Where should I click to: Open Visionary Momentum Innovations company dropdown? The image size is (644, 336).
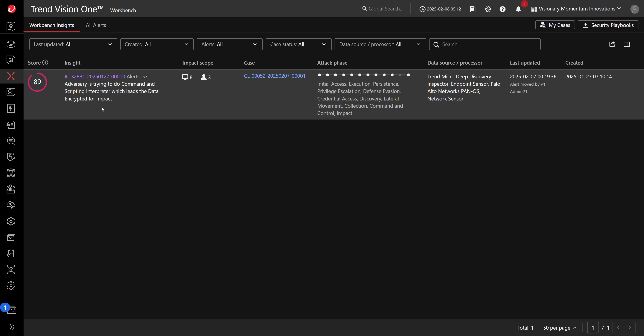[576, 9]
